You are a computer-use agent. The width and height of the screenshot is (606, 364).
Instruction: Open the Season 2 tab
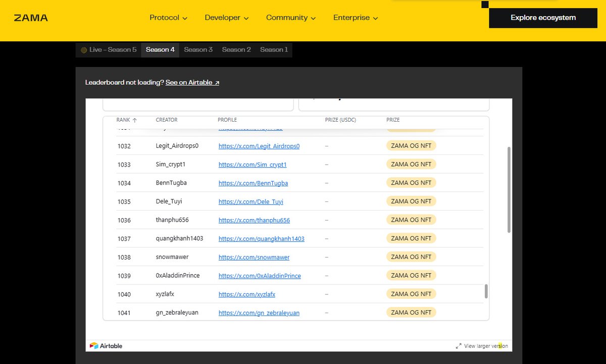click(236, 50)
